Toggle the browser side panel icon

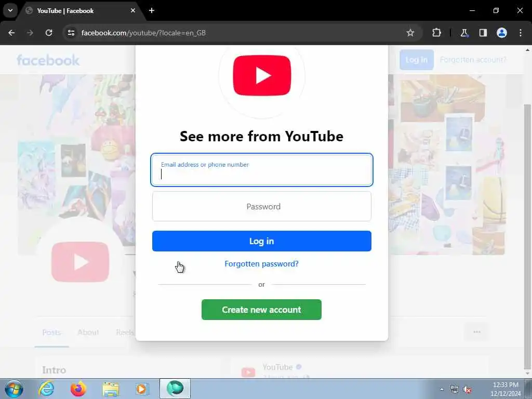483,33
